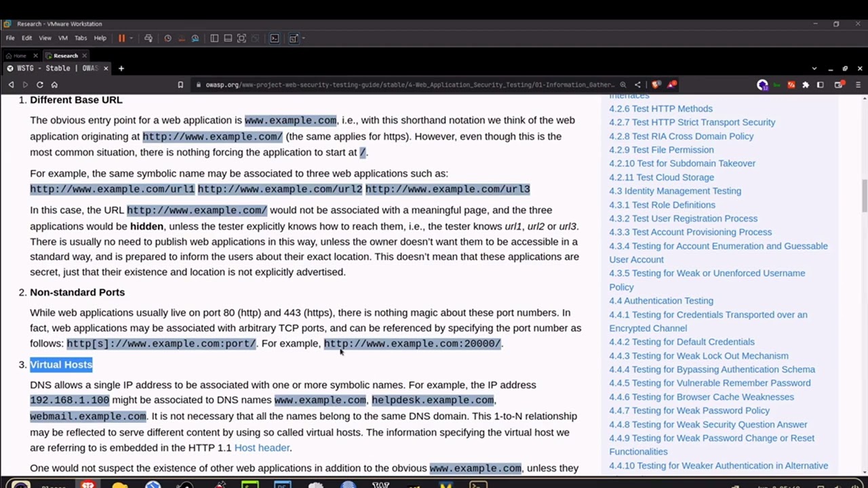This screenshot has height=488, width=868.
Task: Open the File menu
Action: point(10,38)
